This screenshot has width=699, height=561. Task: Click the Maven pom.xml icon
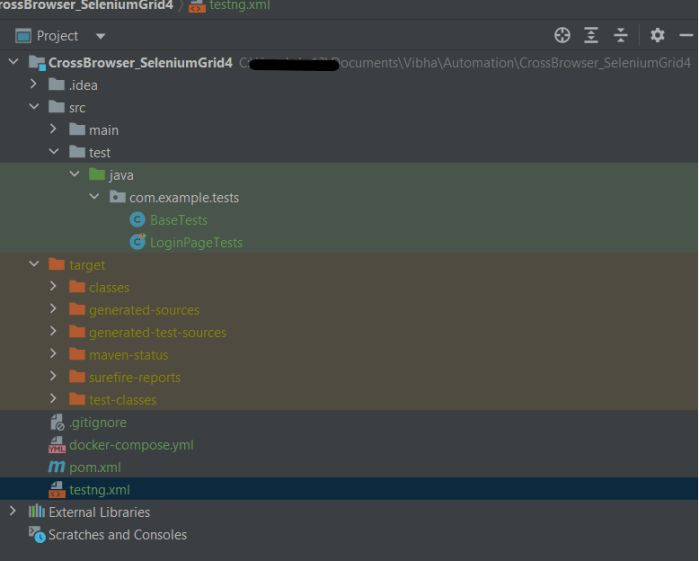point(57,467)
